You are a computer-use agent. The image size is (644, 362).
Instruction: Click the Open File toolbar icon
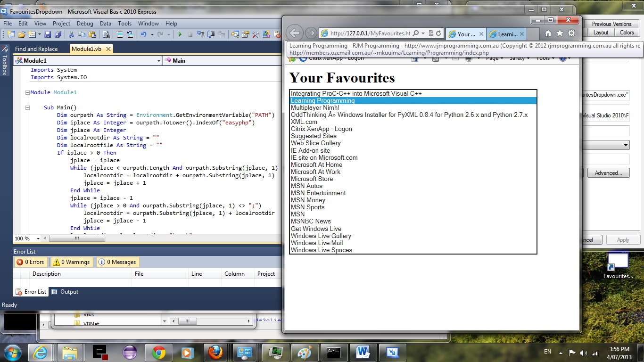pyautogui.click(x=21, y=34)
